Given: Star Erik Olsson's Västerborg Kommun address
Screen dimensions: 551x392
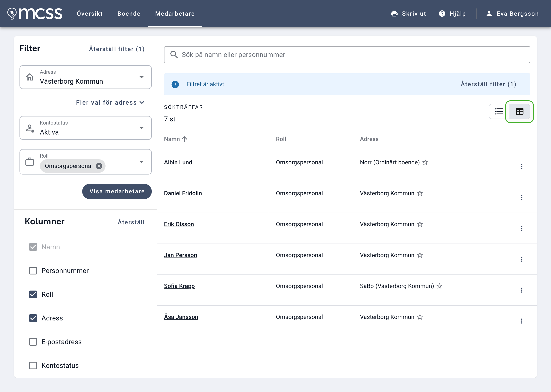Looking at the screenshot, I should 420,224.
